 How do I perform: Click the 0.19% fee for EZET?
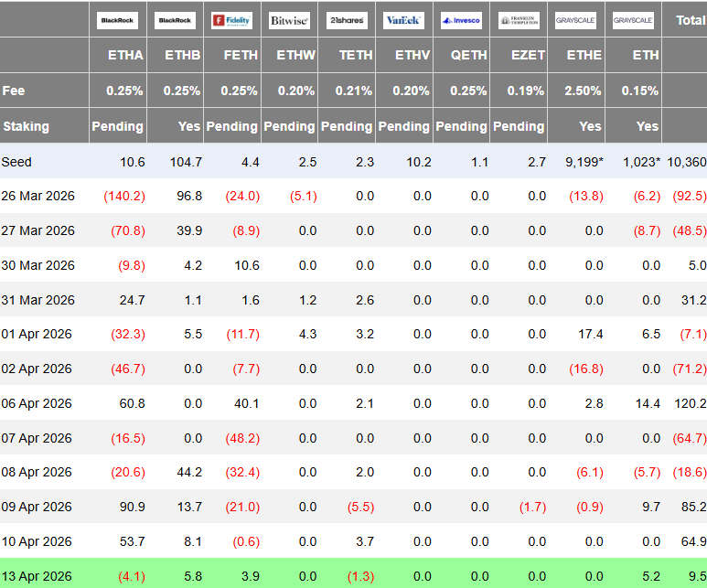point(526,91)
